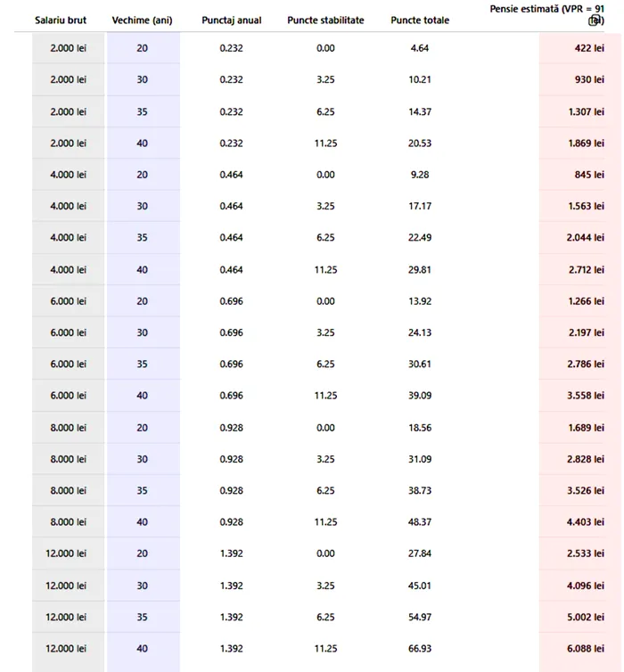The height and width of the screenshot is (672, 624).
Task: Select the 422 lei pension cell
Action: tap(589, 48)
